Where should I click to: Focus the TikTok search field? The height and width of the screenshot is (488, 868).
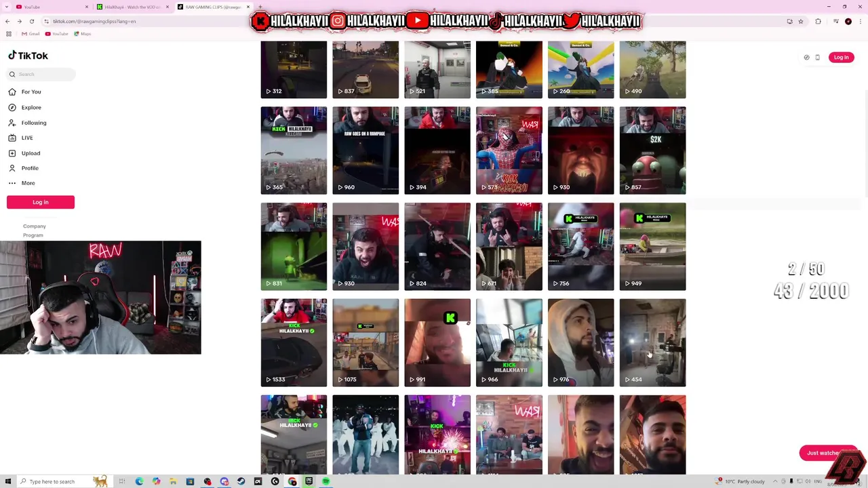(42, 75)
